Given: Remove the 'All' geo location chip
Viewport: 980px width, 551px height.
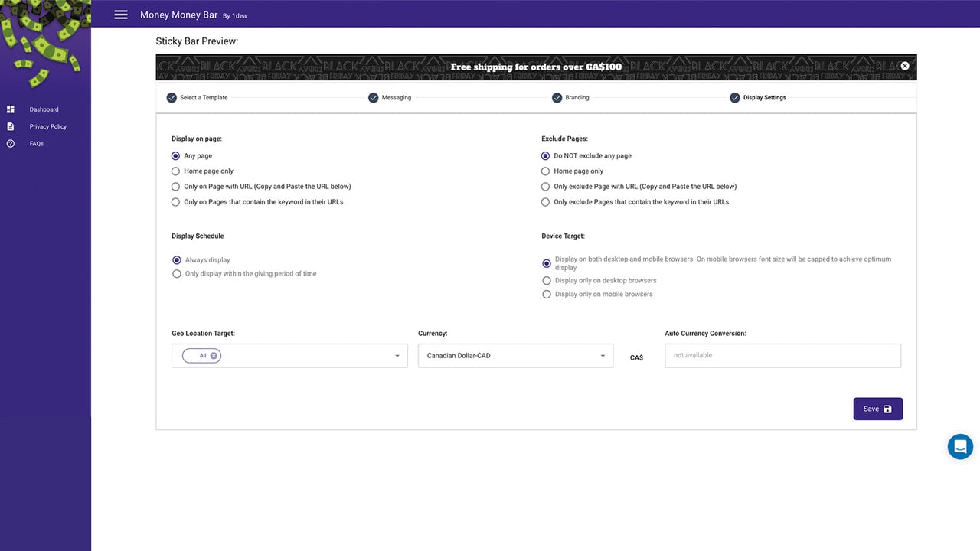Looking at the screenshot, I should pyautogui.click(x=214, y=356).
